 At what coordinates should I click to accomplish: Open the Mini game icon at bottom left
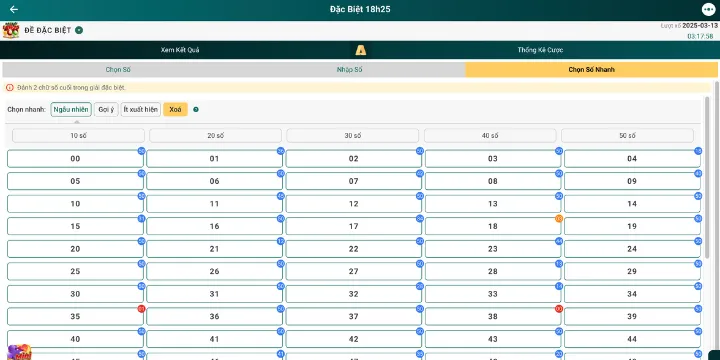[x=20, y=352]
